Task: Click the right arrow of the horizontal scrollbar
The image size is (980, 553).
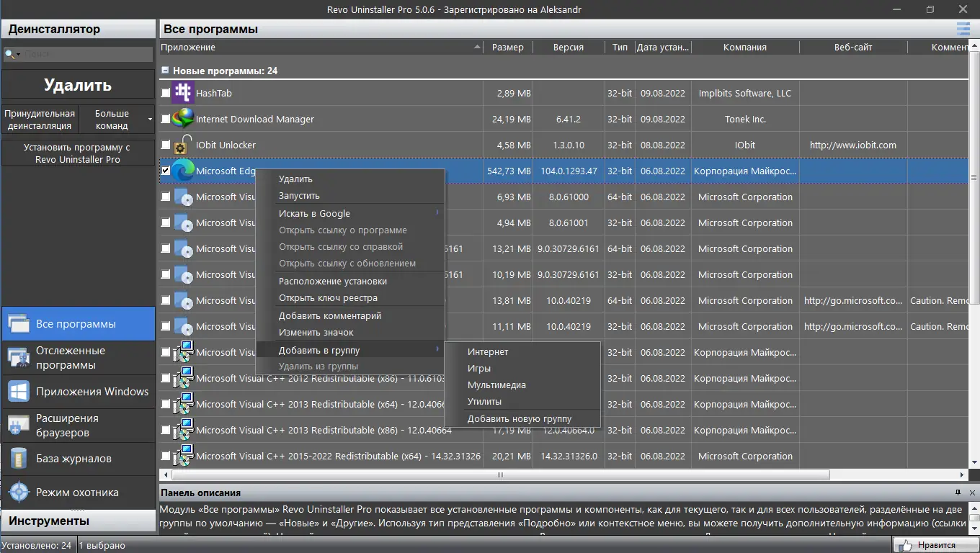Action: click(x=963, y=475)
